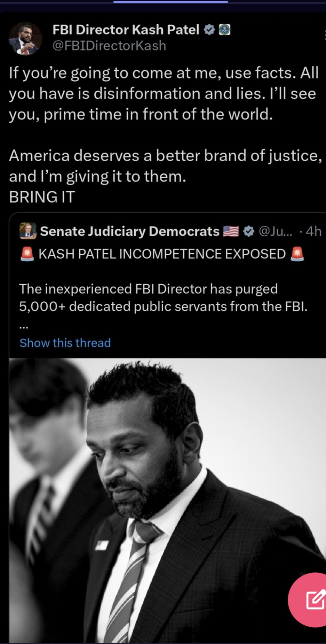Viewport: 326px width, 644px height.
Task: Open Kash Patel's profile avatar
Action: 25,39
